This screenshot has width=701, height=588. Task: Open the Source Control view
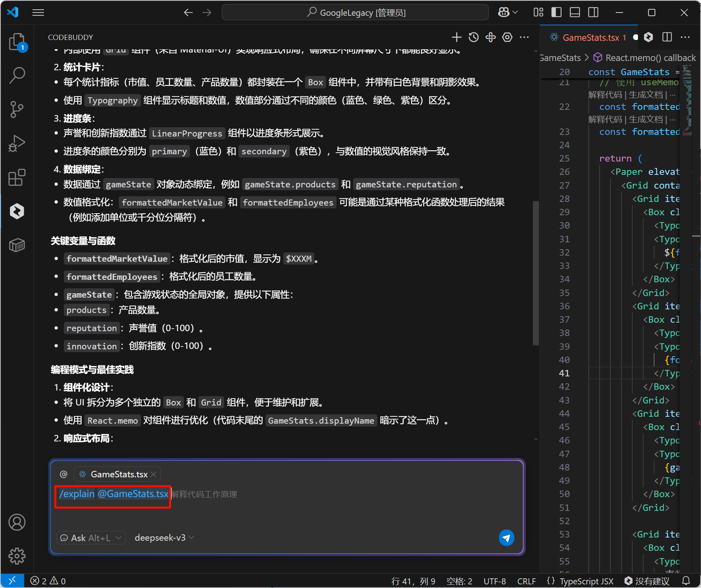(x=17, y=109)
